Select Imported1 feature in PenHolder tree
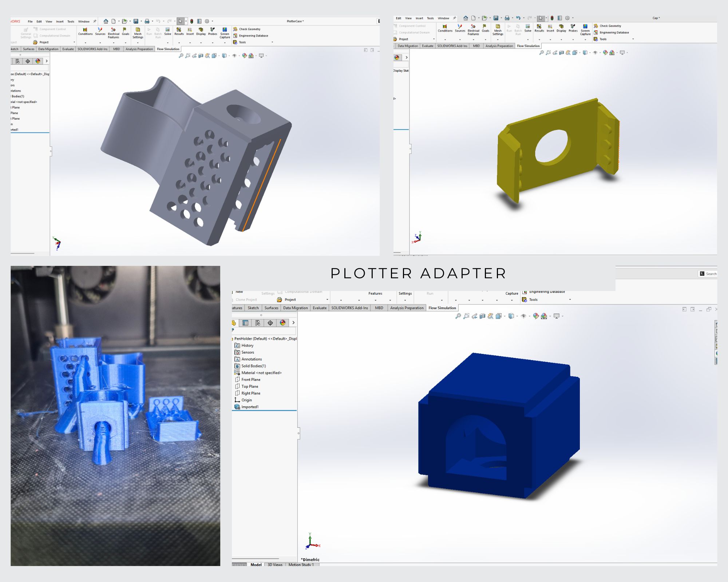Viewport: 728px width, 582px height. [x=246, y=407]
